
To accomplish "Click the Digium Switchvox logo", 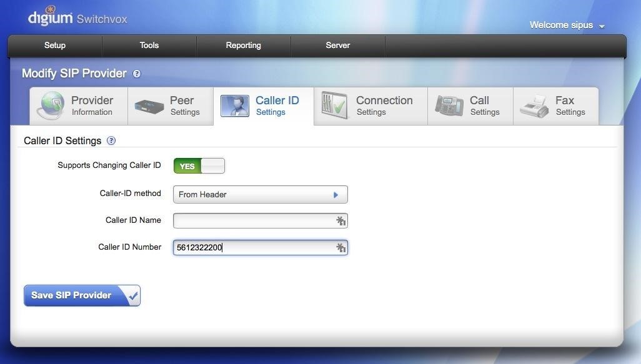I will 77,17.
